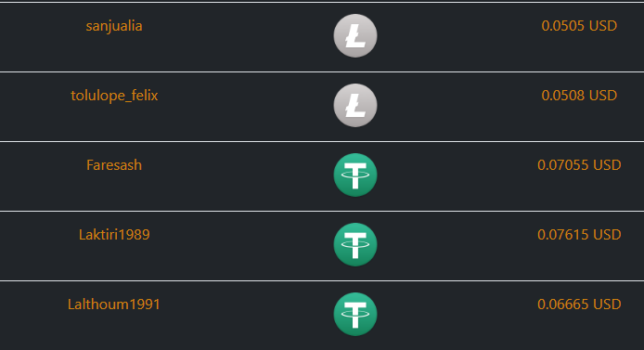This screenshot has width=644, height=350.
Task: Click the Lalthoum1991 username
Action: click(x=114, y=305)
